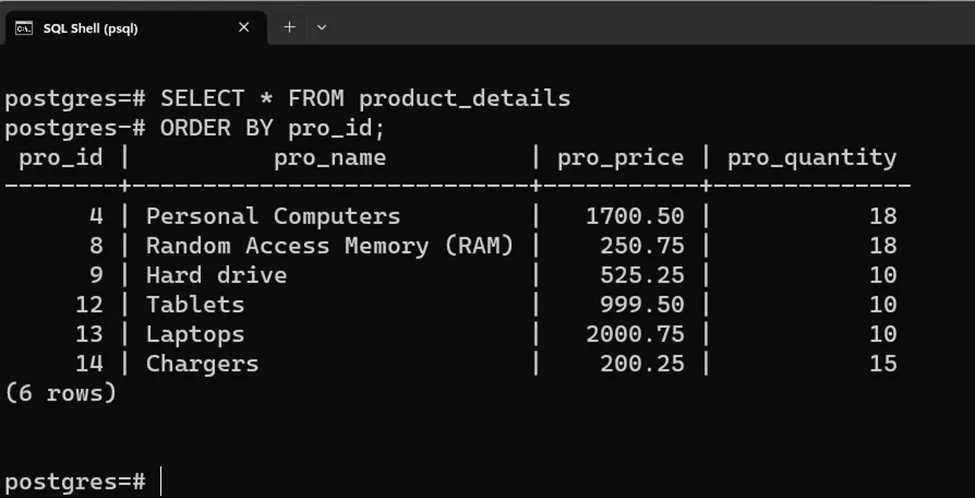Viewport: 975px width, 498px height.
Task: Click the pro_quantity column header
Action: (x=811, y=157)
